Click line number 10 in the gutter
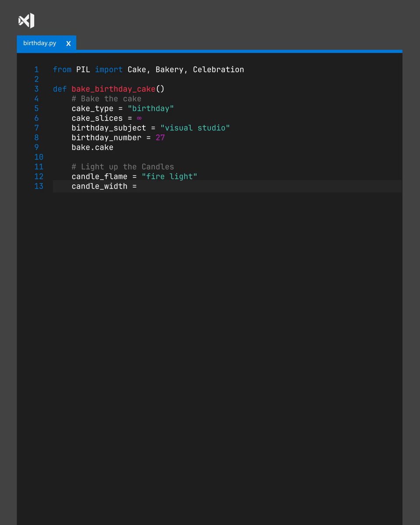 [38, 157]
